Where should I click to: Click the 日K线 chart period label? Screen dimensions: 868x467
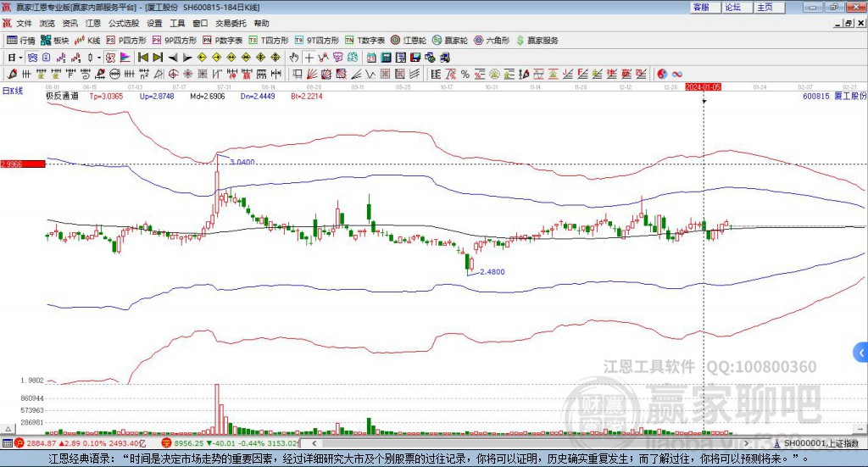coord(13,91)
